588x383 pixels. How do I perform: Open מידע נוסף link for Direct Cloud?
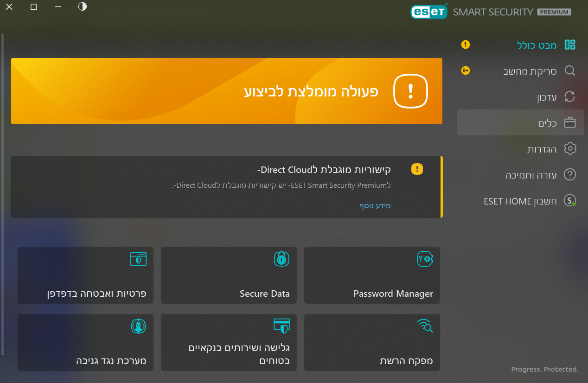pos(375,205)
